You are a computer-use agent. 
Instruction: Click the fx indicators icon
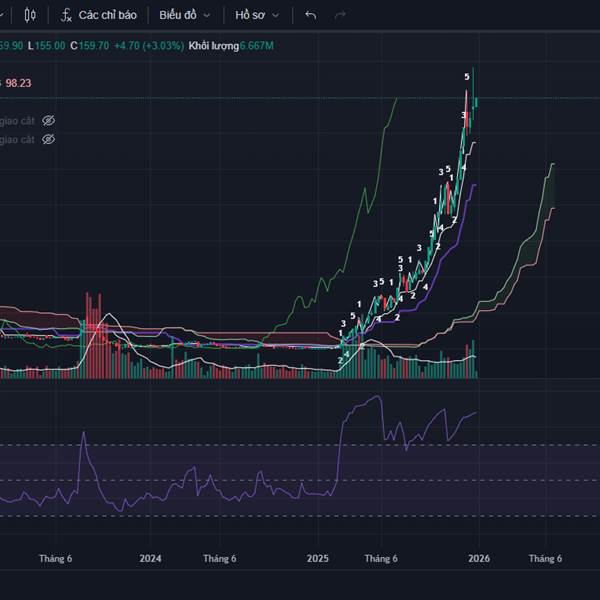(66, 15)
